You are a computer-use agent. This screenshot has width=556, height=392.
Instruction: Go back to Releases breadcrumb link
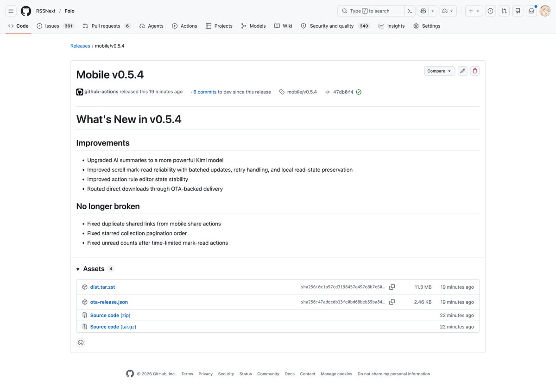tap(80, 46)
